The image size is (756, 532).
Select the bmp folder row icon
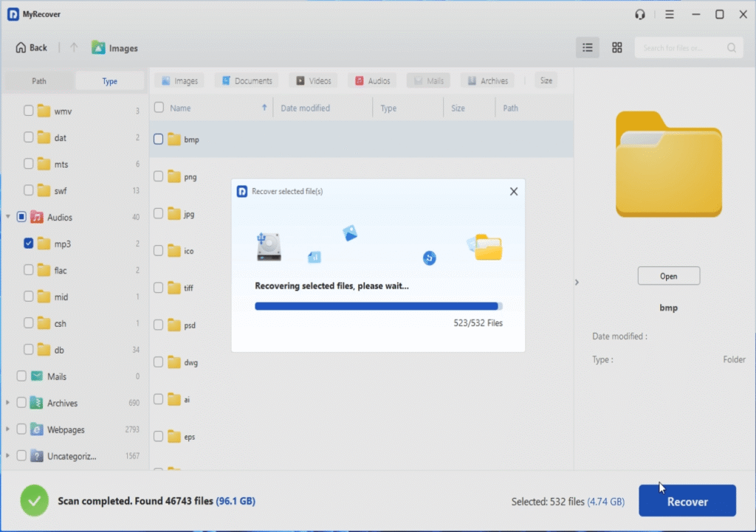pos(174,139)
